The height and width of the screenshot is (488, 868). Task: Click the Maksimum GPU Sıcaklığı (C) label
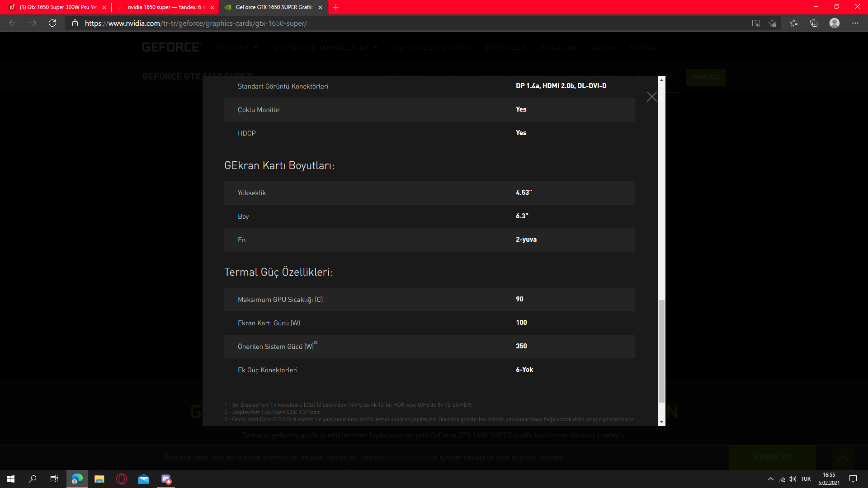pos(280,300)
